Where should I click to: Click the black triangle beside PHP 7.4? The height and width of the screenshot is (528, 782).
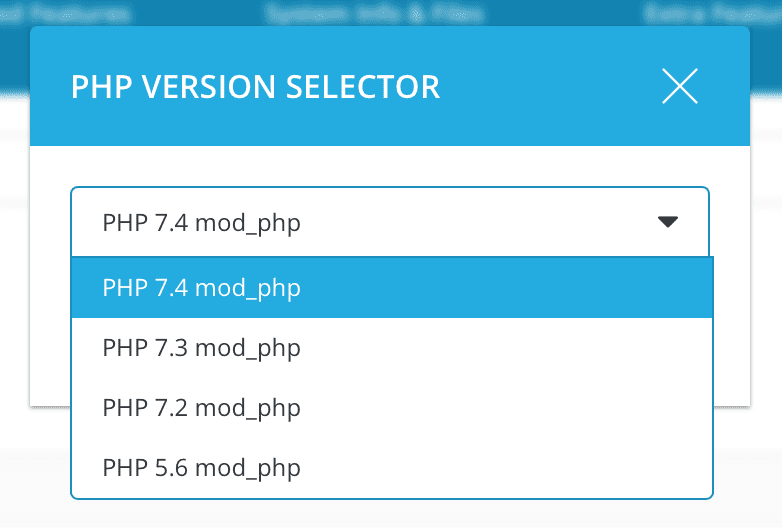[x=668, y=222]
